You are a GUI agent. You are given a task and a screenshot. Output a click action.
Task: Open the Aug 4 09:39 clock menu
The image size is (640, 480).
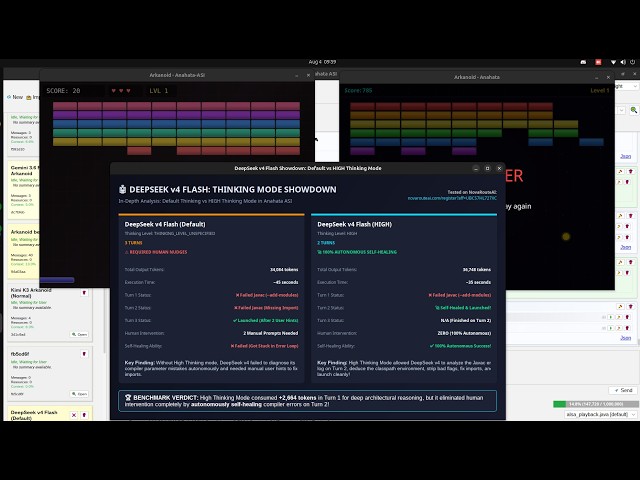322,62
